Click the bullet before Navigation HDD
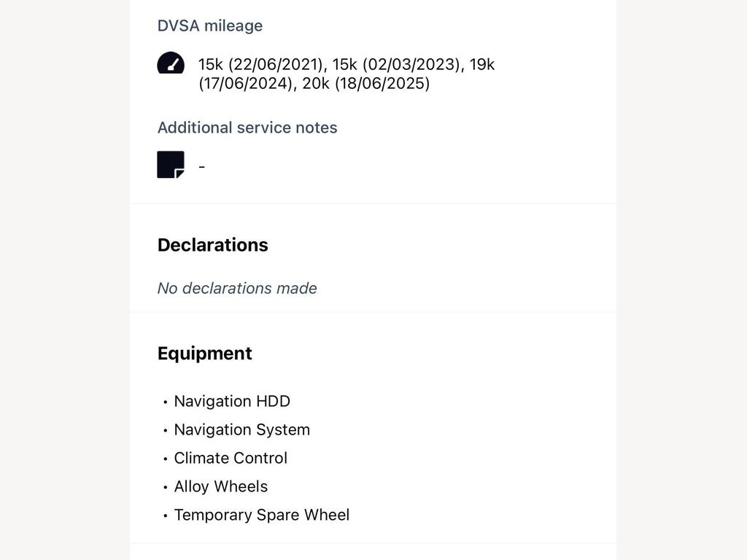 [166, 402]
